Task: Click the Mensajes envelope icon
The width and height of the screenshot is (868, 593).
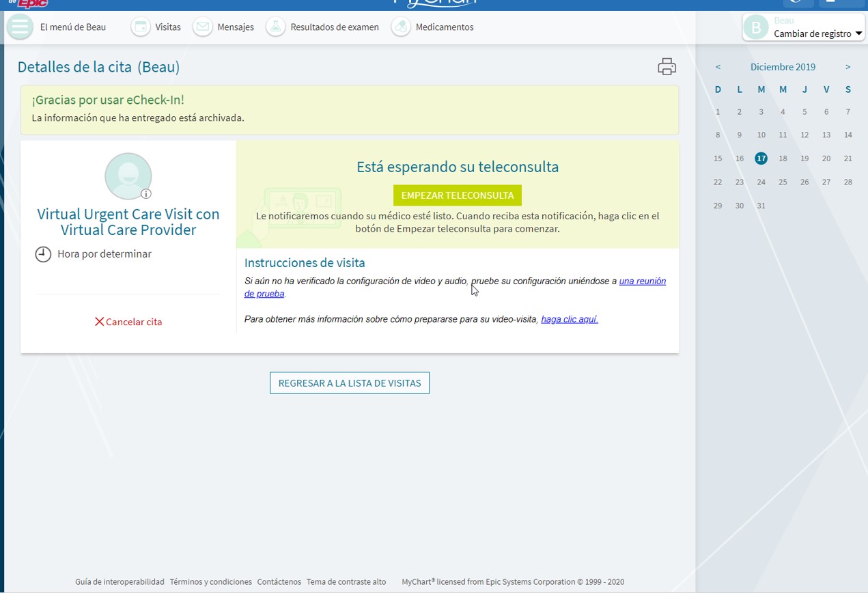Action: (203, 27)
